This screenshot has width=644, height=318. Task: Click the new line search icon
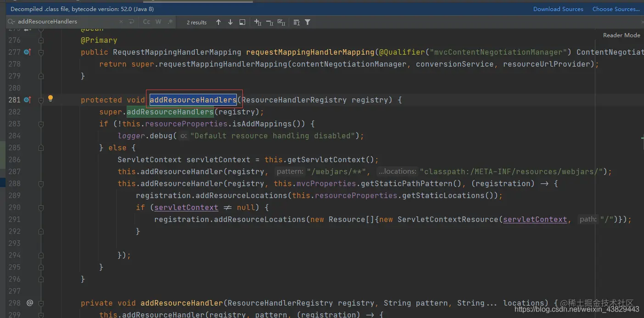click(x=132, y=22)
